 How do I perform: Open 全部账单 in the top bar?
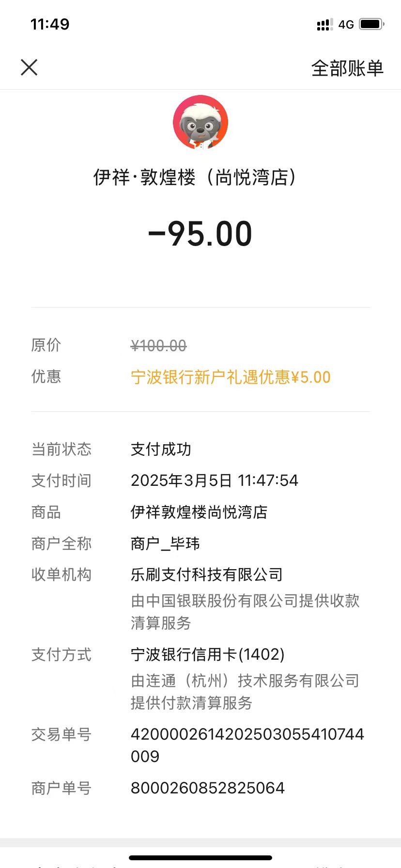click(347, 68)
